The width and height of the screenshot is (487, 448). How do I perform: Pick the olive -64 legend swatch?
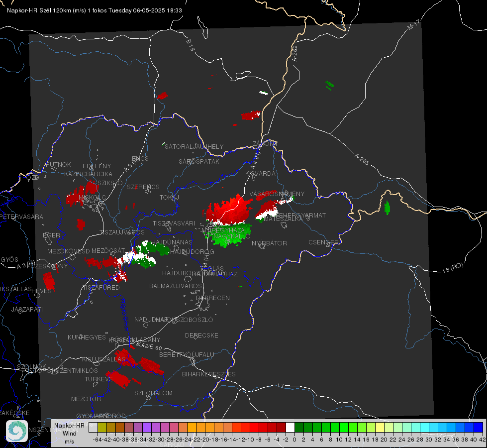click(x=102, y=428)
